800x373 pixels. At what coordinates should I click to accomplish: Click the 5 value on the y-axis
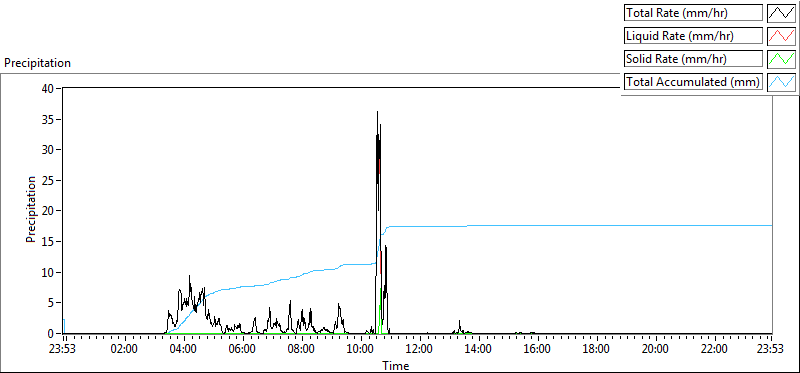[x=52, y=303]
